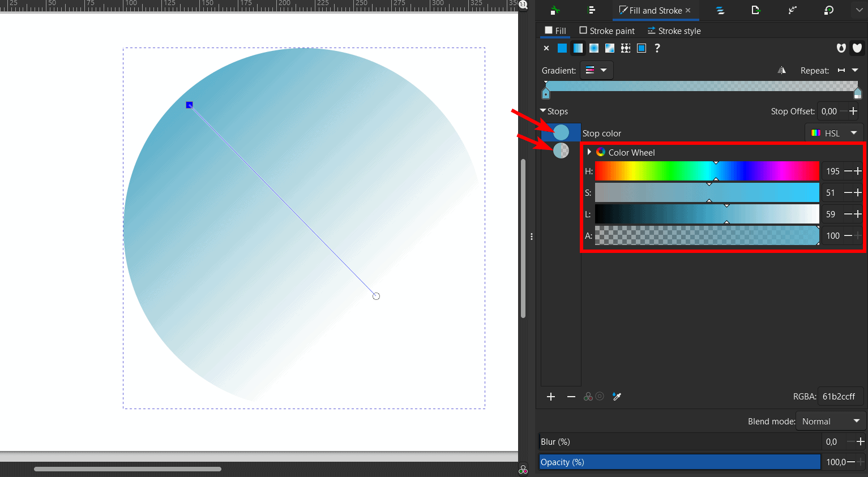Image resolution: width=868 pixels, height=477 pixels.
Task: Increase Hue value with plus button
Action: tap(858, 171)
